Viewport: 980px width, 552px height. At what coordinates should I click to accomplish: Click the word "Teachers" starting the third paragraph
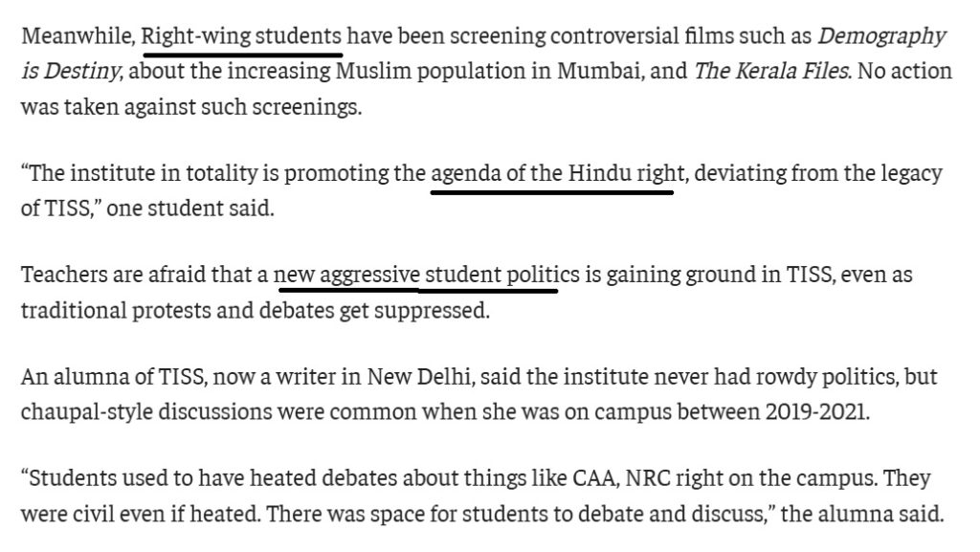point(63,276)
